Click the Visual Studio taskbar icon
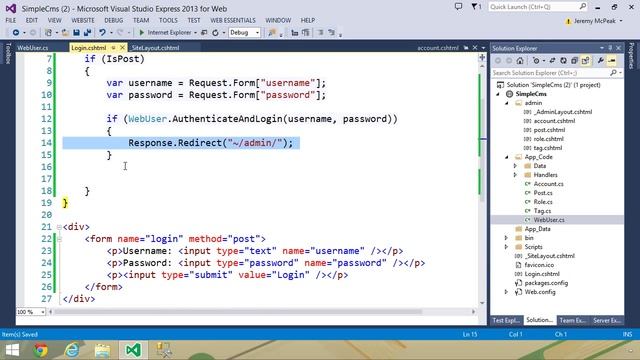 [133, 350]
